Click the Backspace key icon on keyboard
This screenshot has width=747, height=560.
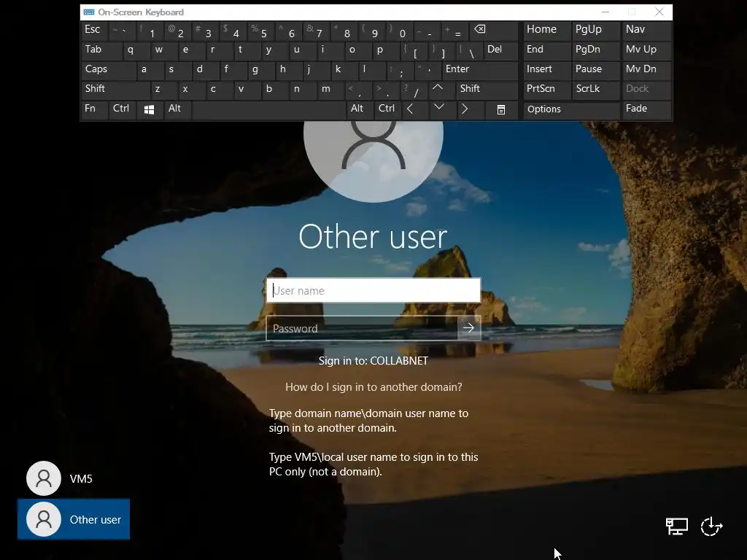point(493,31)
